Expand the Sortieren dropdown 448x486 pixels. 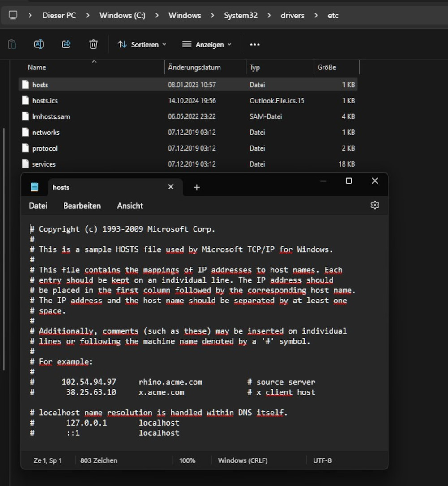pos(142,44)
